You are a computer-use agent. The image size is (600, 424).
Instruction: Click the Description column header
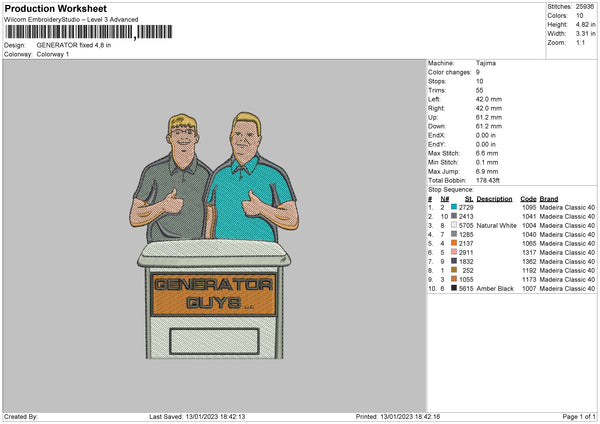pyautogui.click(x=494, y=199)
